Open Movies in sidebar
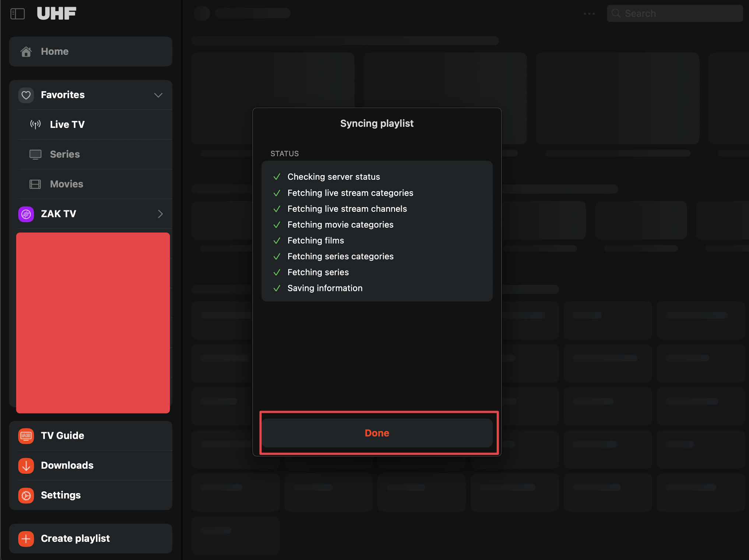749x560 pixels. point(66,184)
